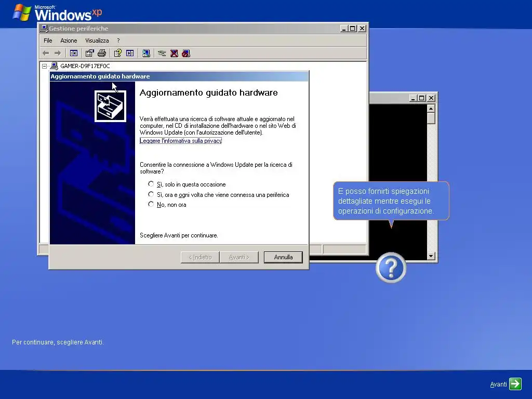
Task: Open the Properties toolbar icon
Action: (x=89, y=54)
